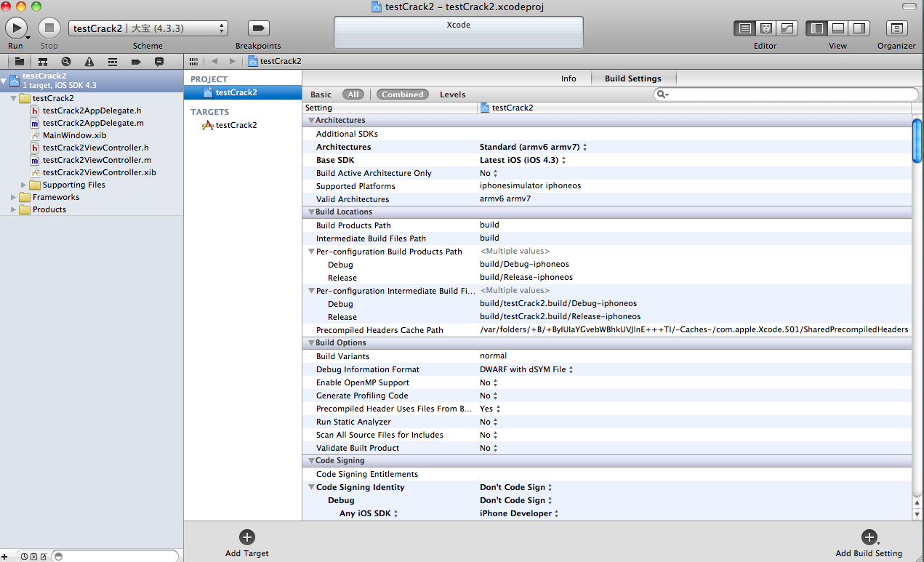The height and width of the screenshot is (562, 924).
Task: Switch filter to All settings
Action: click(x=353, y=95)
